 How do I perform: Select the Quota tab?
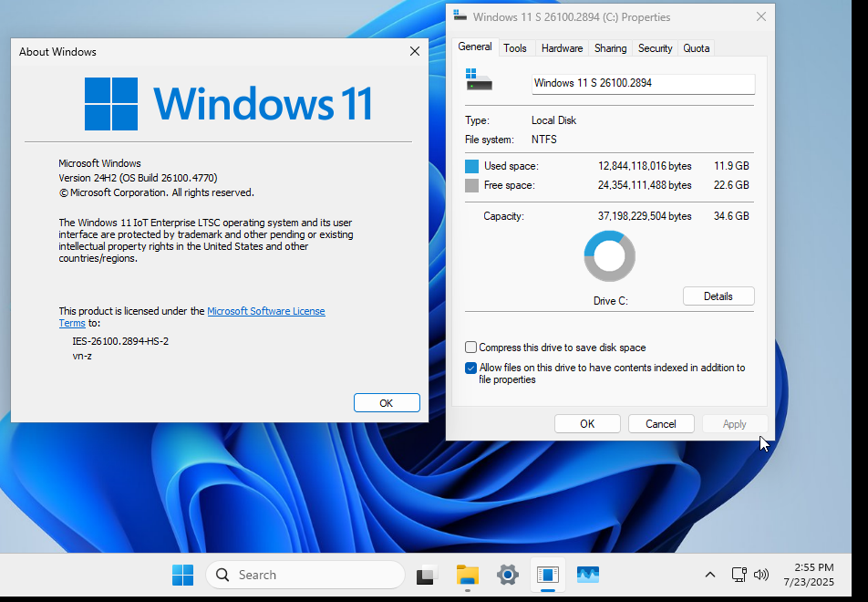[697, 48]
